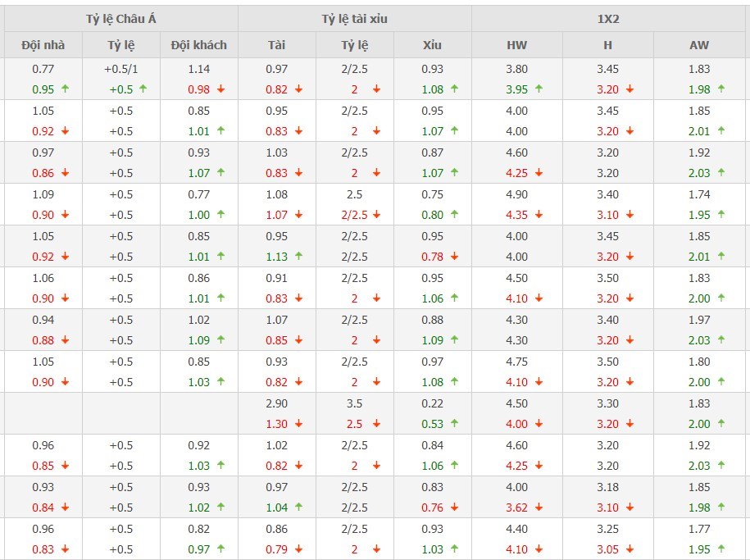
Task: Click the HW column header
Action: point(517,45)
